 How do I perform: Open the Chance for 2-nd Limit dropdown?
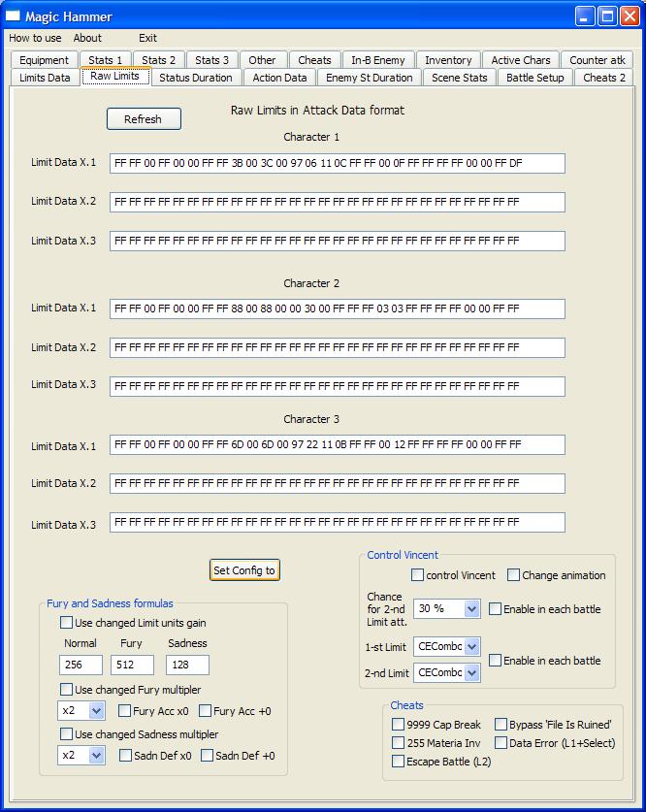[x=447, y=608]
